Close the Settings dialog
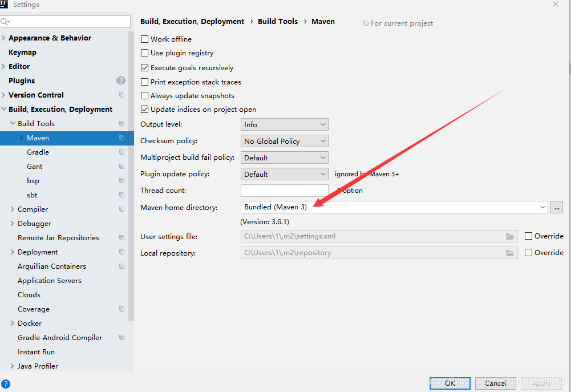 [x=556, y=5]
